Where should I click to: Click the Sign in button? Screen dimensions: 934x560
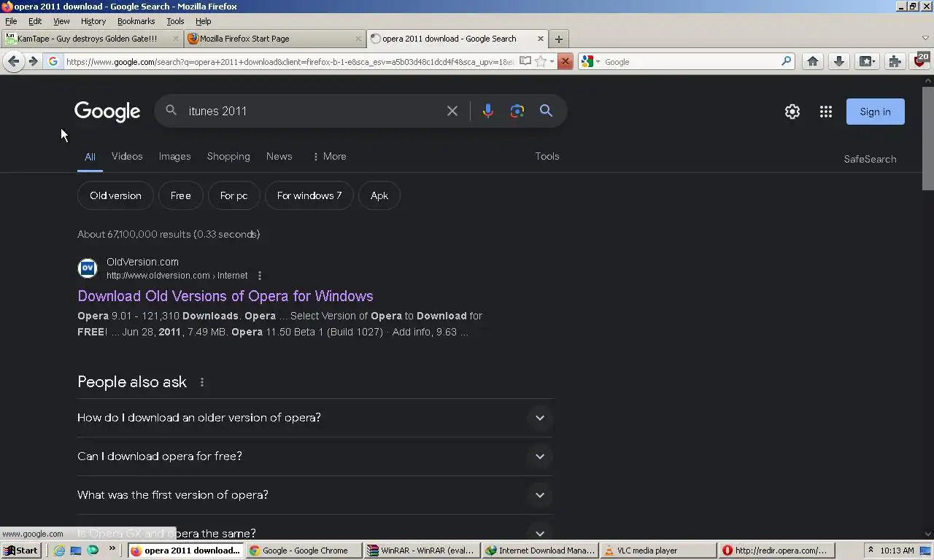tap(875, 112)
